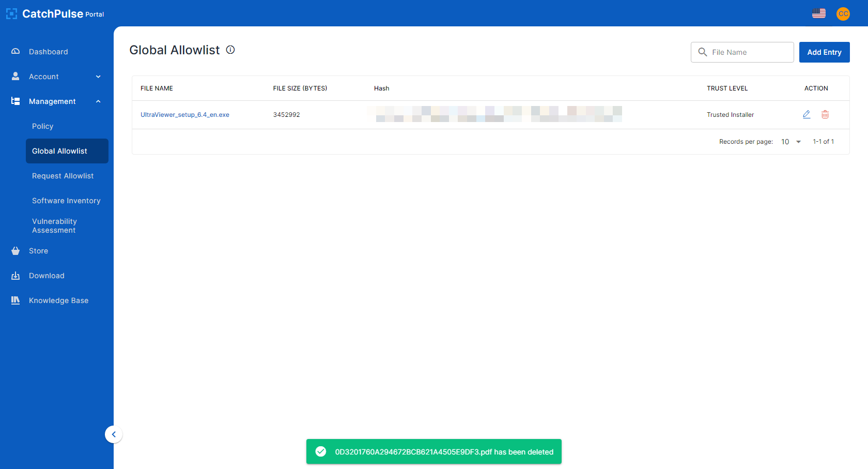868x469 pixels.
Task: Open the records per page dropdown
Action: pos(791,142)
